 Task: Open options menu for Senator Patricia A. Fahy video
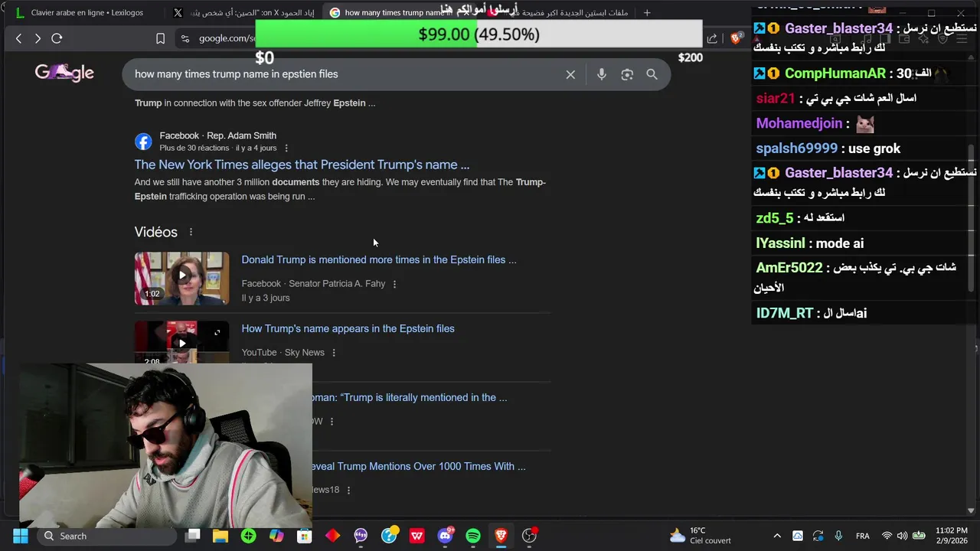(x=394, y=284)
